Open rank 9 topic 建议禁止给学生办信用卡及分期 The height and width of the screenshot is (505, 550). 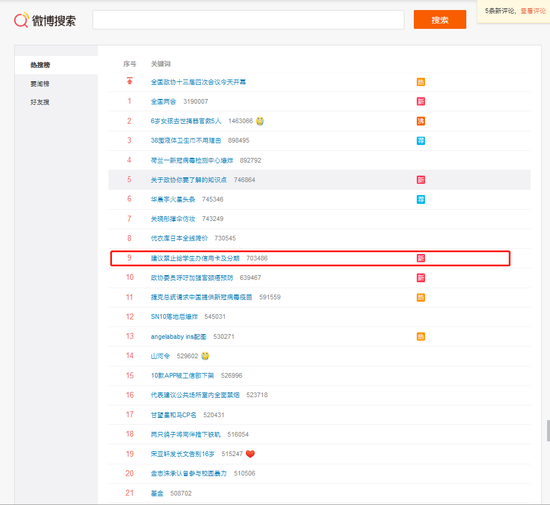[x=195, y=258]
